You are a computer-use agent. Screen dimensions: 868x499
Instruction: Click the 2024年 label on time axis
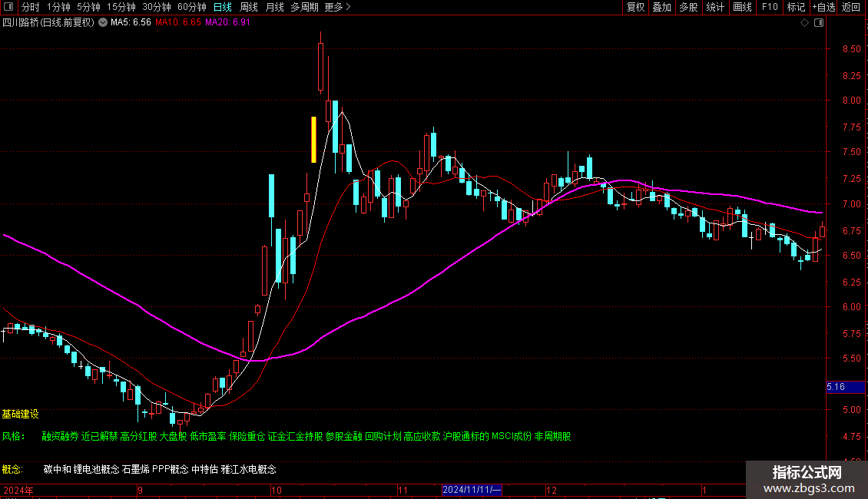18,490
